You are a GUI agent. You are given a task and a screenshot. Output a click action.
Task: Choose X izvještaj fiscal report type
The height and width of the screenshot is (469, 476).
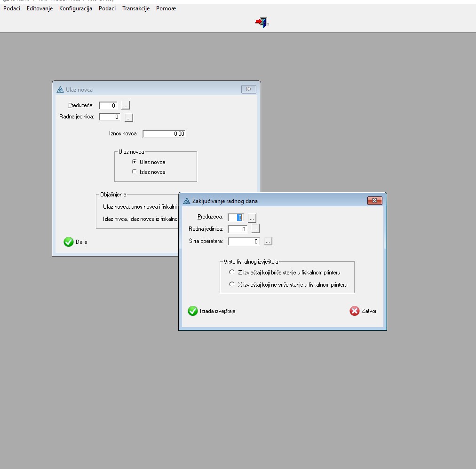[231, 284]
